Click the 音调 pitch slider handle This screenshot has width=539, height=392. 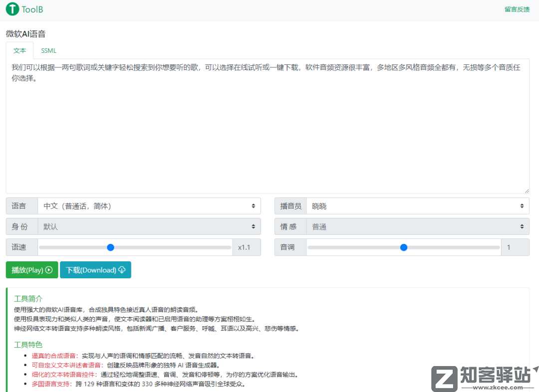(x=403, y=247)
